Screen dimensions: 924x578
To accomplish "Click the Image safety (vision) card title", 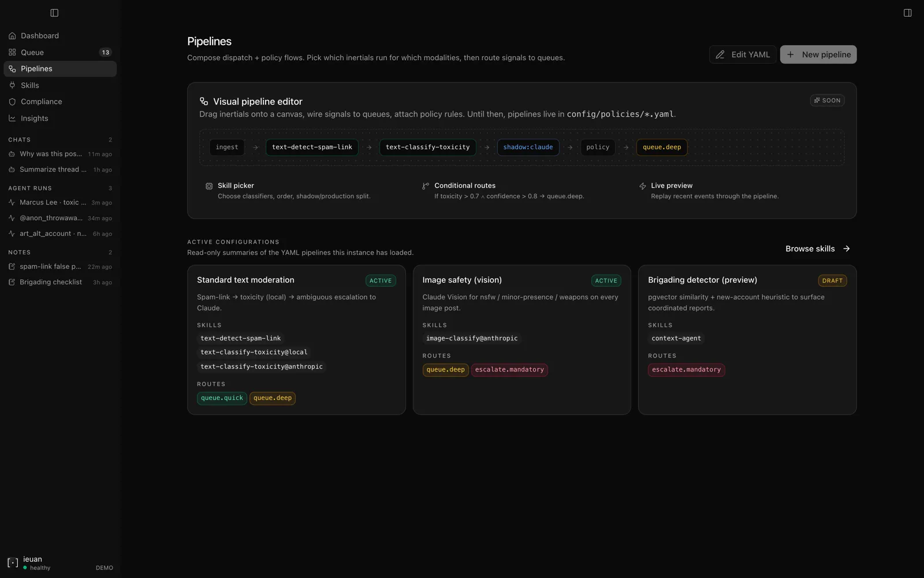I will pos(462,280).
